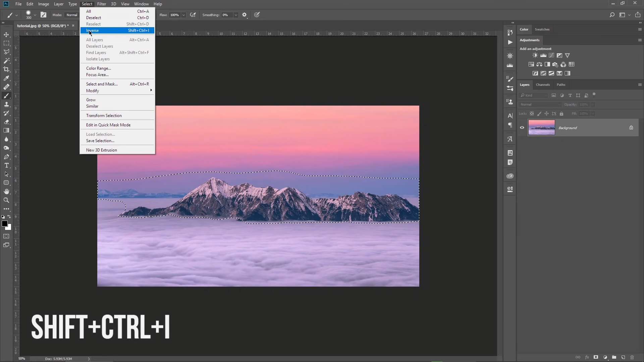
Task: Toggle lock position on the layer
Action: click(x=546, y=114)
